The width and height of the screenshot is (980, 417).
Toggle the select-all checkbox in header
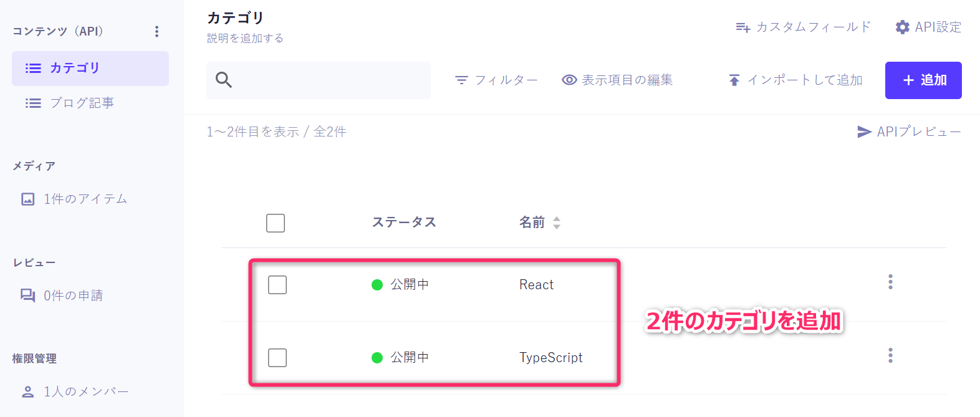[x=276, y=223]
